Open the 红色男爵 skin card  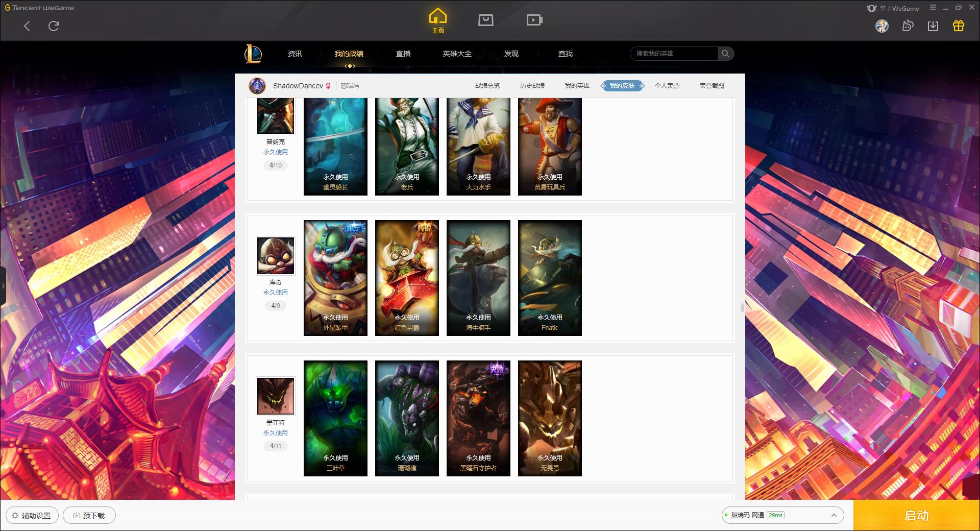407,278
